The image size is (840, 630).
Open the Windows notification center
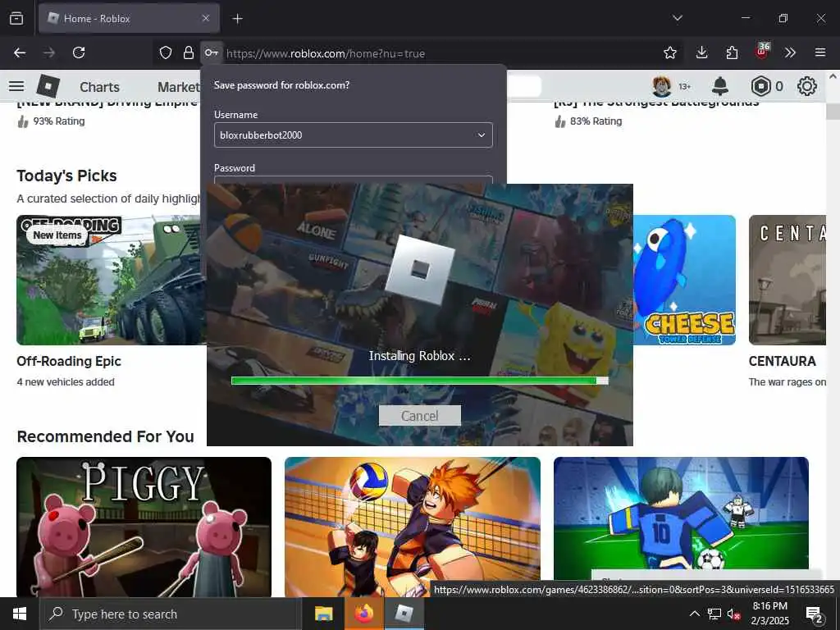(815, 614)
